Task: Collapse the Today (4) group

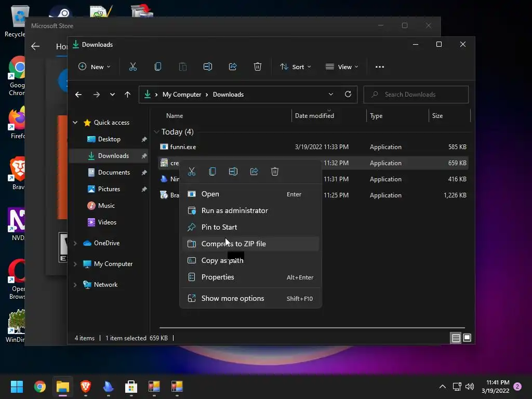Action: (x=156, y=131)
